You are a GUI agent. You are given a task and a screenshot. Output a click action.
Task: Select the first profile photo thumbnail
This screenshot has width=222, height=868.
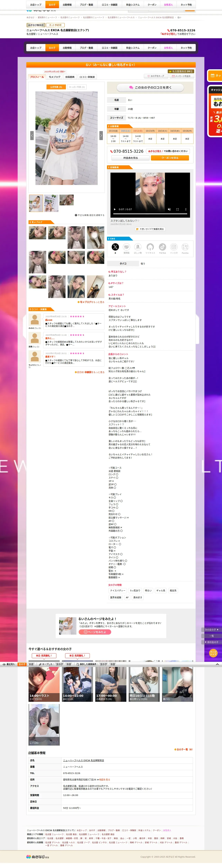point(36,203)
